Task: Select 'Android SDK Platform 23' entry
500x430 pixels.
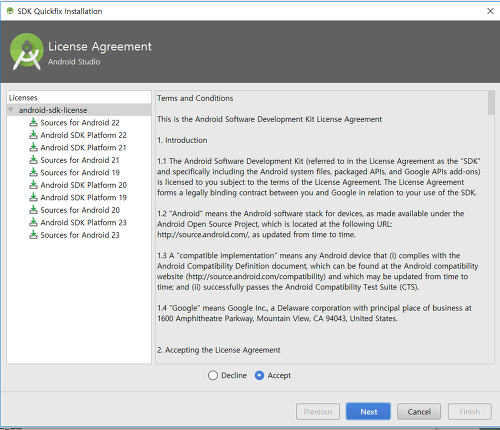Action: [84, 223]
